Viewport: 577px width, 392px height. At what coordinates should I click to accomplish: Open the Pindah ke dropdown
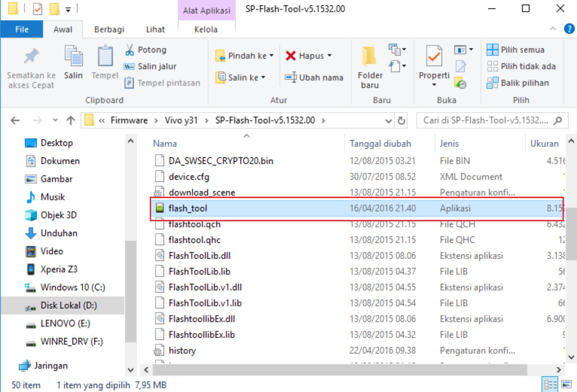click(x=272, y=56)
